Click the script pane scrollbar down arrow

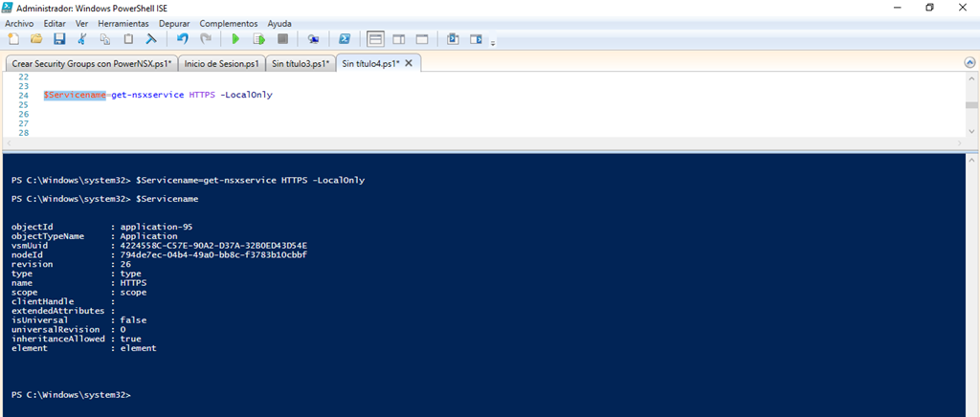(x=971, y=133)
